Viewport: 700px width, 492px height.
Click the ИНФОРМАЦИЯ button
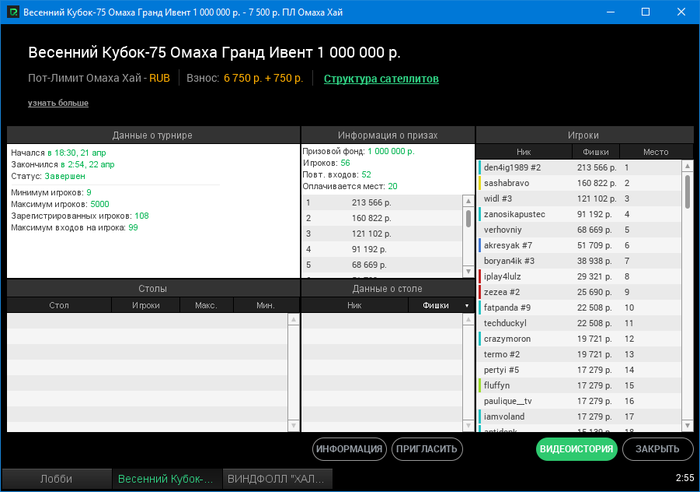[x=349, y=449]
